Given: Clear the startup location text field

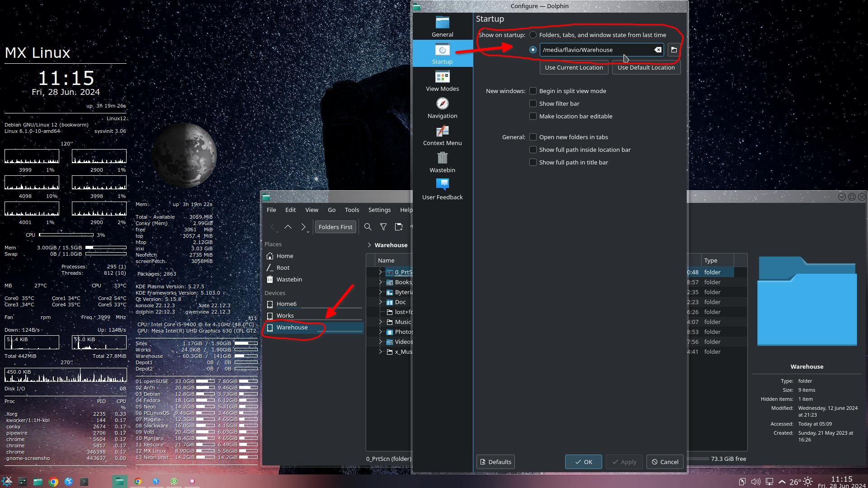Looking at the screenshot, I should (658, 50).
